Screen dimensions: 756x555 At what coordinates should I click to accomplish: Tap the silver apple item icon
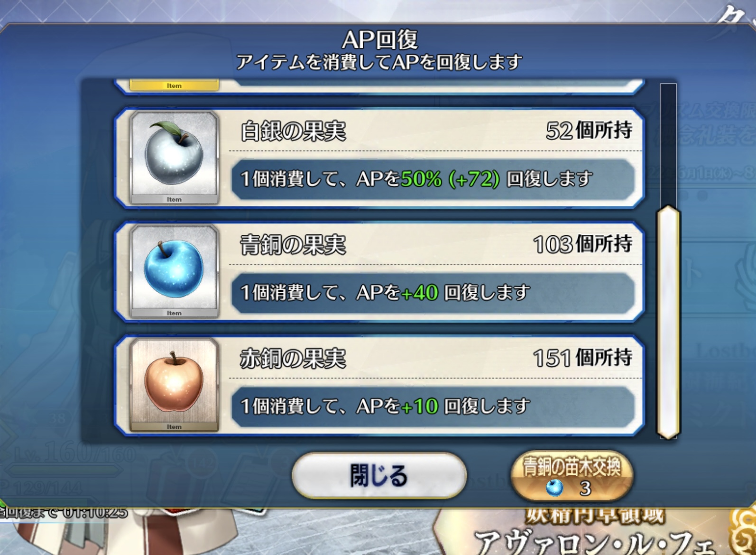174,158
